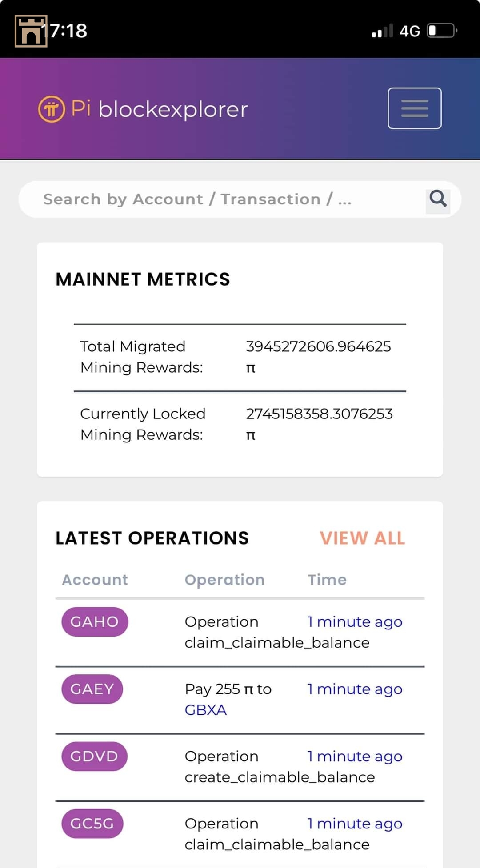Image resolution: width=480 pixels, height=868 pixels.
Task: Open the hamburger navigation menu
Action: click(x=414, y=108)
